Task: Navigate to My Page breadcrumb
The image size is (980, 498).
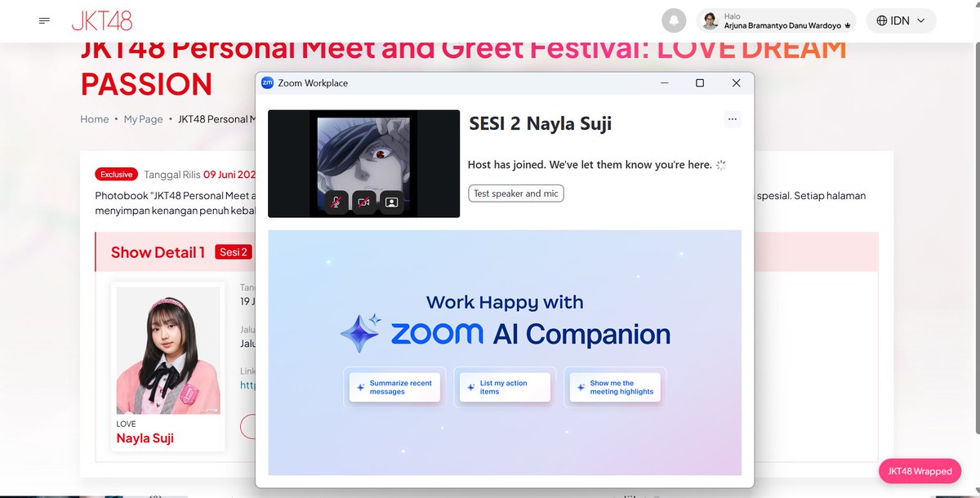Action: 144,119
